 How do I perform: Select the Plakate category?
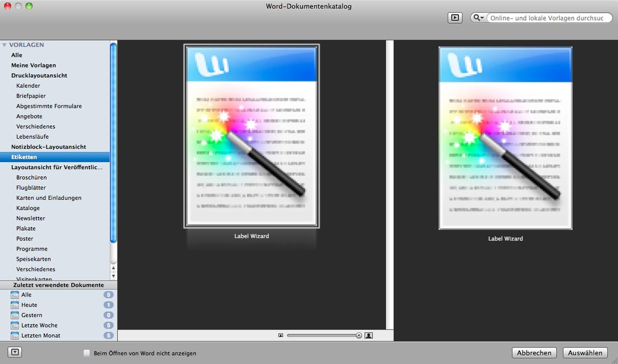(x=26, y=229)
